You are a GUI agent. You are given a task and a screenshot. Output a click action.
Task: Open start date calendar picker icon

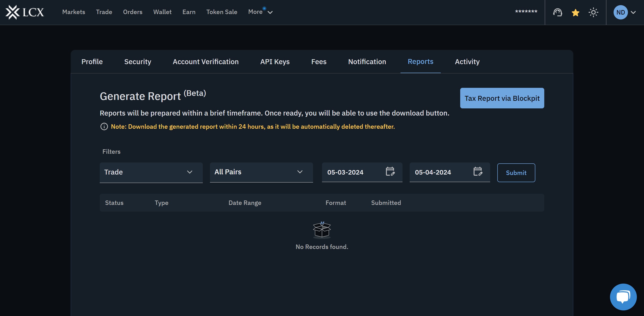(x=390, y=172)
